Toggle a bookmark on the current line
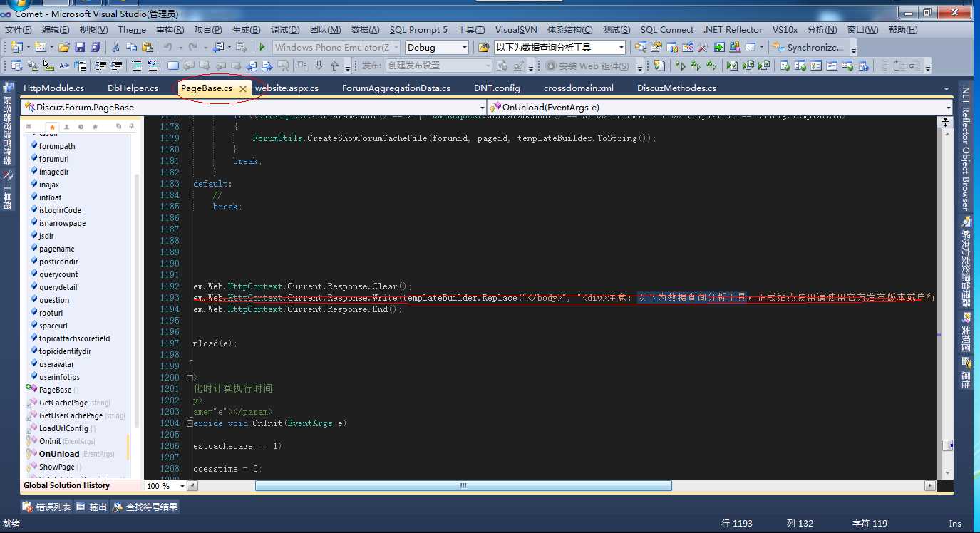Viewport: 980px width, 533px height. click(x=173, y=66)
